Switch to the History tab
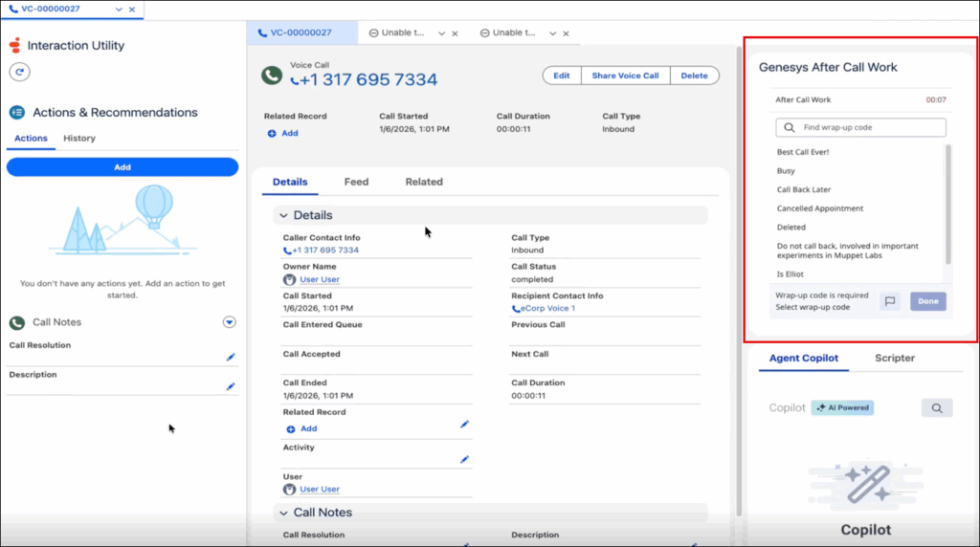 click(x=79, y=138)
